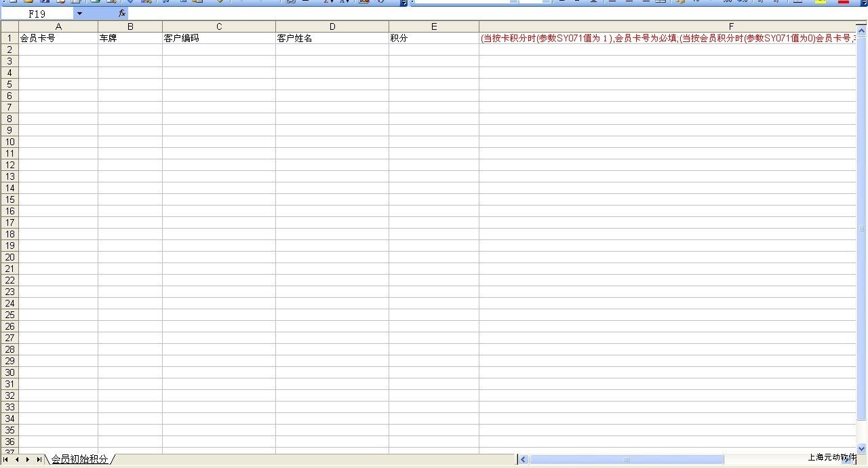Click into the formula bar input area
The width and height of the screenshot is (868, 468).
[x=475, y=14]
